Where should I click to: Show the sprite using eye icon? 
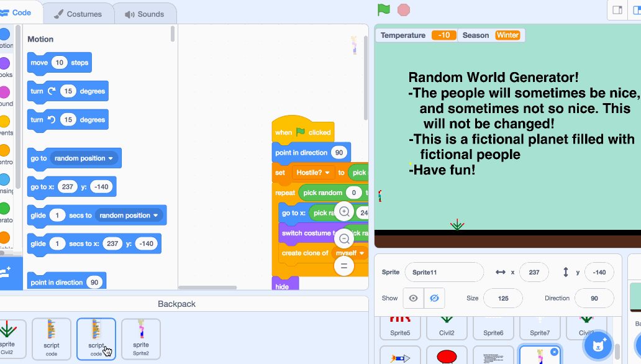(413, 298)
